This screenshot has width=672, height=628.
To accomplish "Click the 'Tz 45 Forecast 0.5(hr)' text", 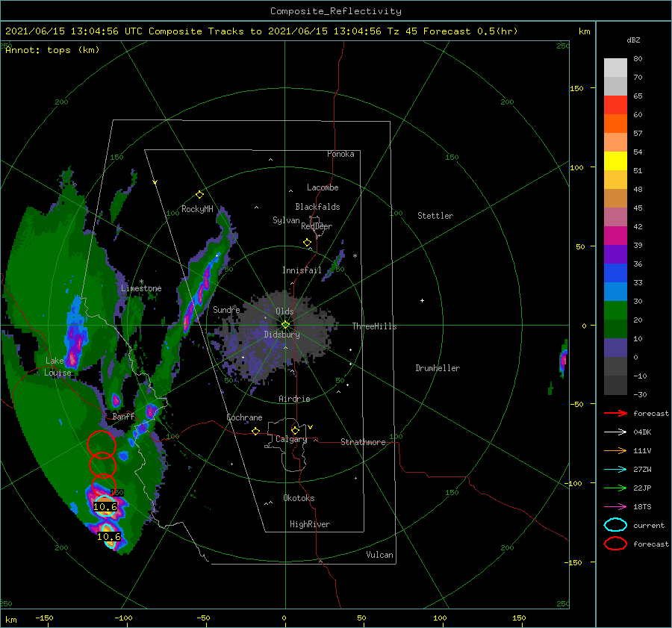I will (452, 31).
